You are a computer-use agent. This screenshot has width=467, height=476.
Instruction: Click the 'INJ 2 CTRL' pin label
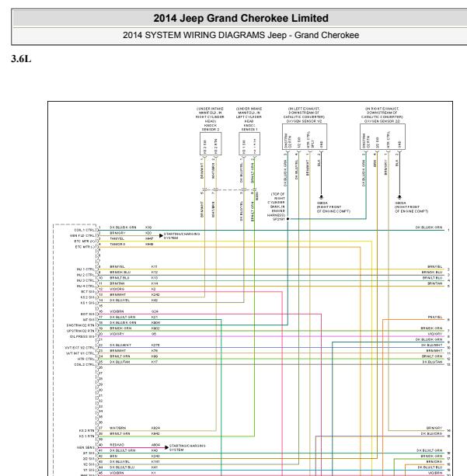tap(85, 275)
